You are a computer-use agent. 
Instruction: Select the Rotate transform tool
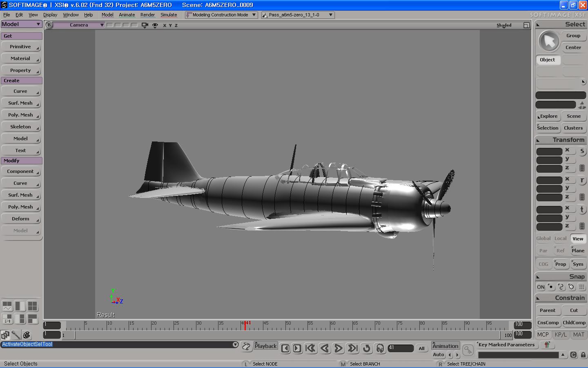click(582, 180)
